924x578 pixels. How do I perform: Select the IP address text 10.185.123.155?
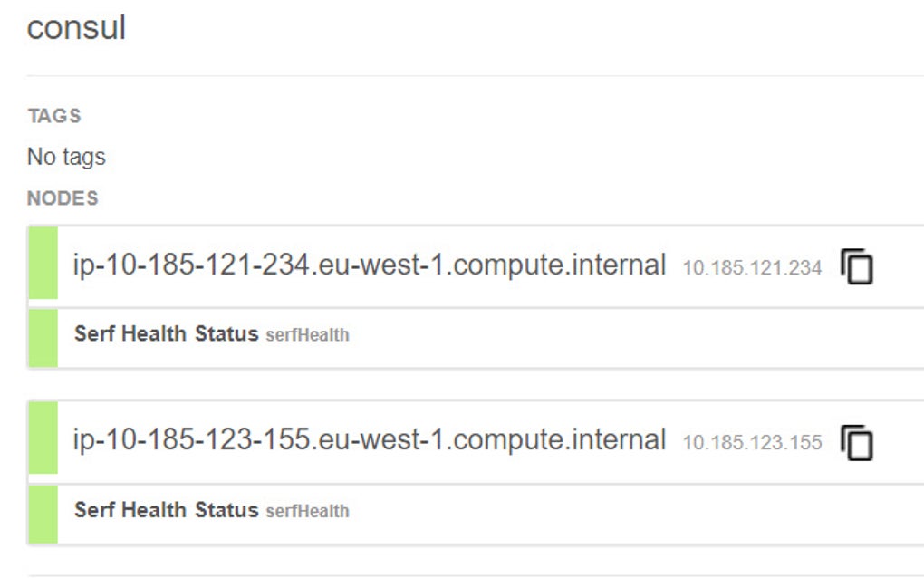(x=752, y=443)
